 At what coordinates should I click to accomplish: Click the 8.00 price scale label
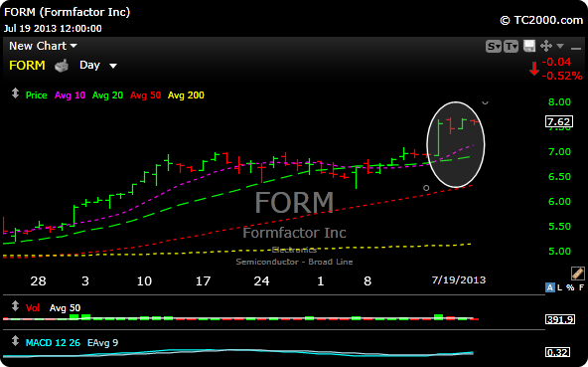[x=559, y=102]
